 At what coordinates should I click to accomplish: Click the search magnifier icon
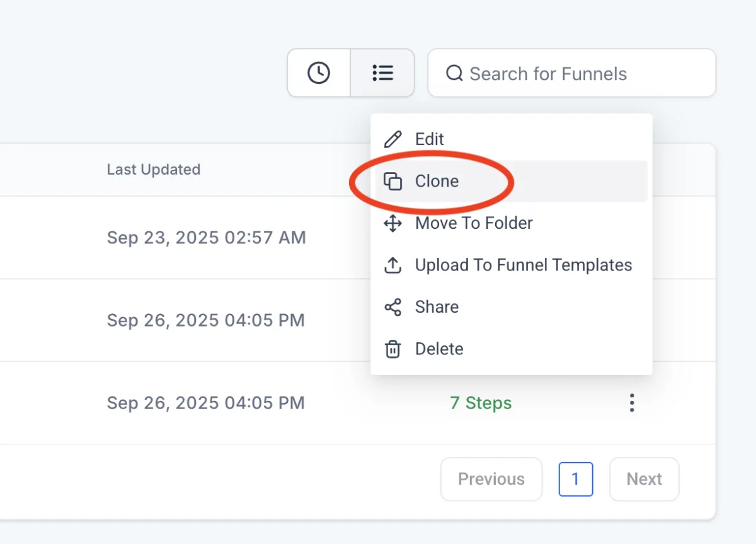click(454, 74)
